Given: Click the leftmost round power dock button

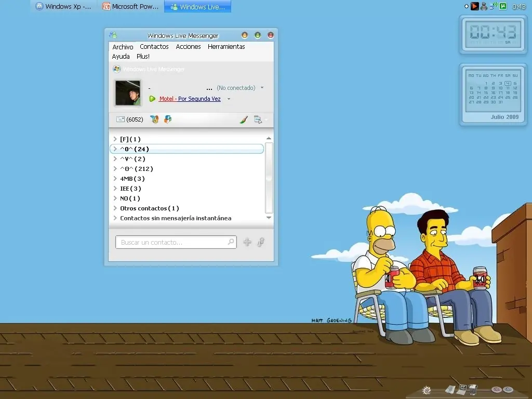Looking at the screenshot, I should [x=497, y=390].
